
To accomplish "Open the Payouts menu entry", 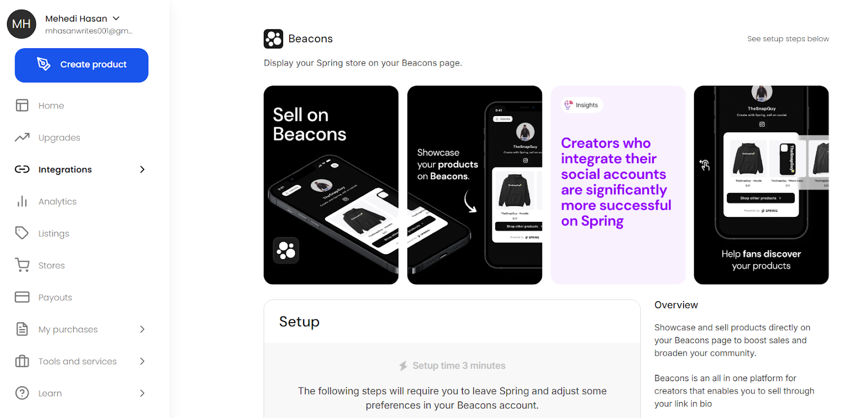I will point(55,297).
